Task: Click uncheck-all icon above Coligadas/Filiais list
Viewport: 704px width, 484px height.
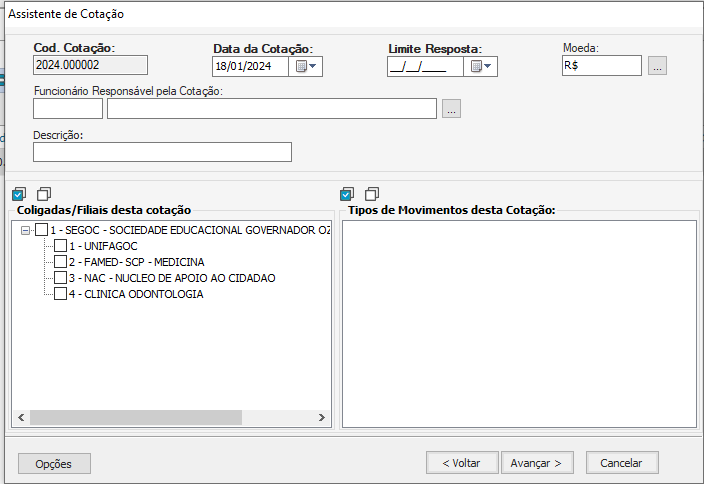Action: (43, 194)
